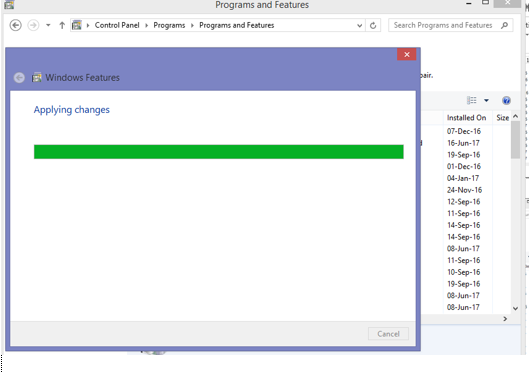Click the scroll down arrow in the programs list
The height and width of the screenshot is (372, 529).
pyautogui.click(x=516, y=308)
